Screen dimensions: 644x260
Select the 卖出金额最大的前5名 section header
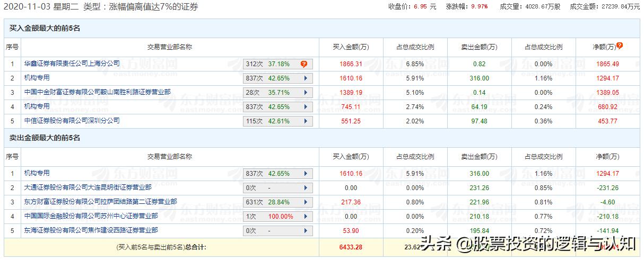45,138
